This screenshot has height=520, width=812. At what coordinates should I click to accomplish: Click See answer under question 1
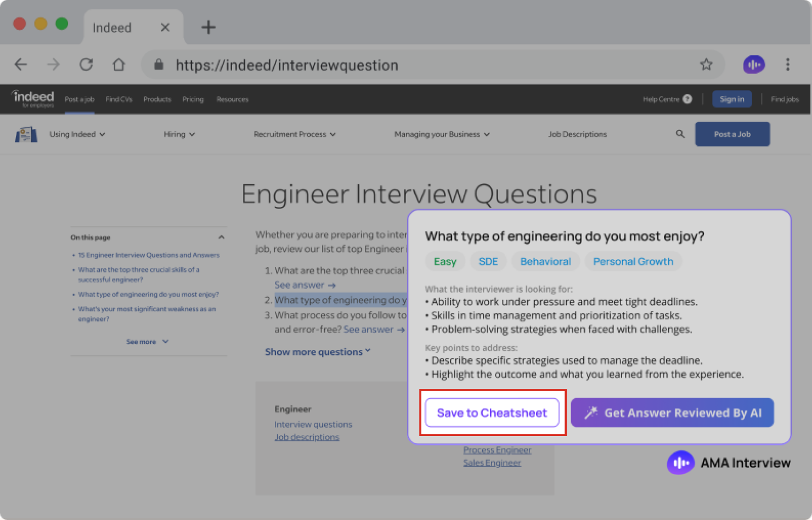(x=305, y=285)
